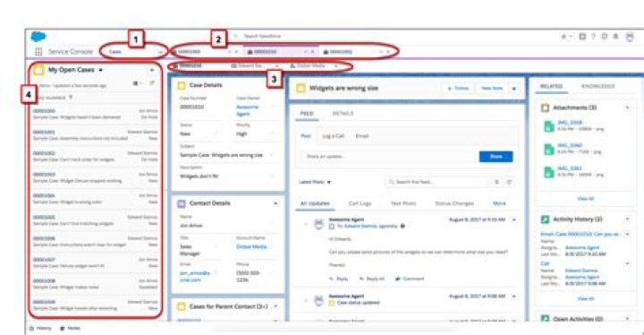Click Comment under the feed email
The height and width of the screenshot is (335, 644).
[x=410, y=279]
